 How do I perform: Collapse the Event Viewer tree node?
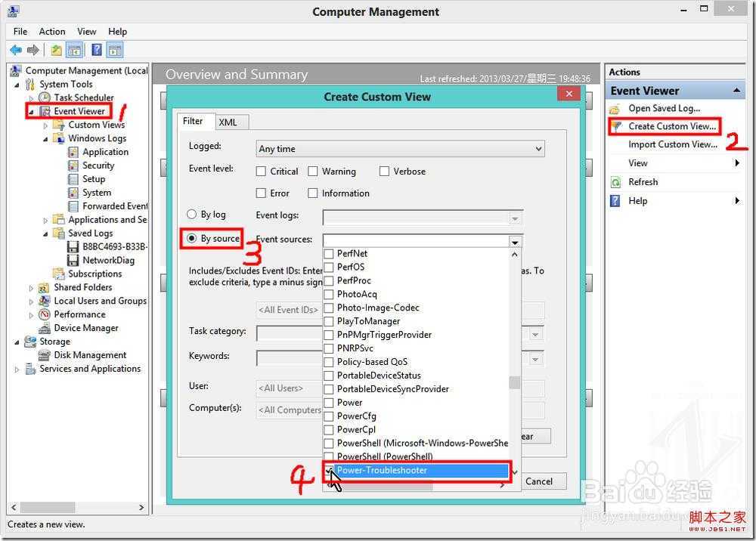[31, 112]
